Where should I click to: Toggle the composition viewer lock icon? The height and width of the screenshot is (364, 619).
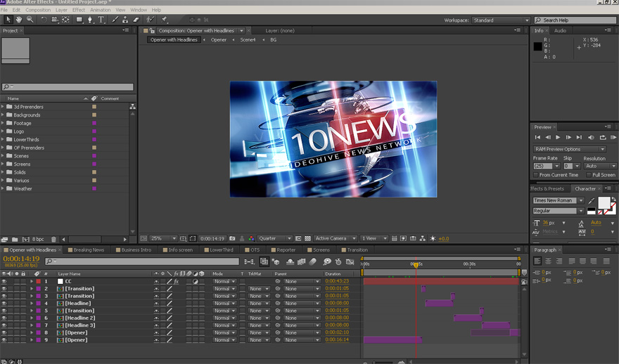point(152,30)
